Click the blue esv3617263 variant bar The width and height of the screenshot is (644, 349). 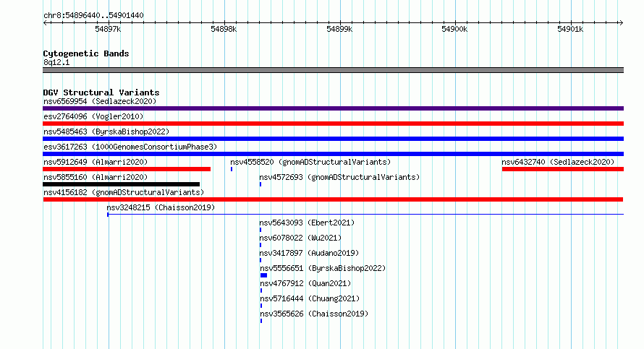pos(333,154)
